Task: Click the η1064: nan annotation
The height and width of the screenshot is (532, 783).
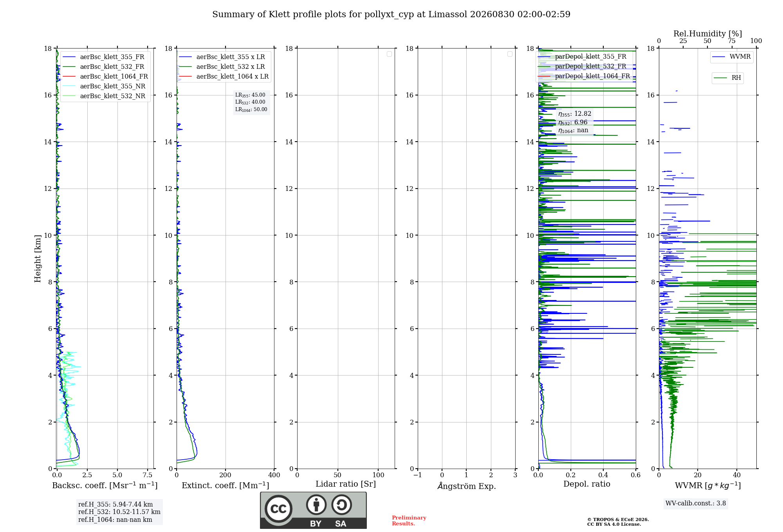Action: point(573,131)
